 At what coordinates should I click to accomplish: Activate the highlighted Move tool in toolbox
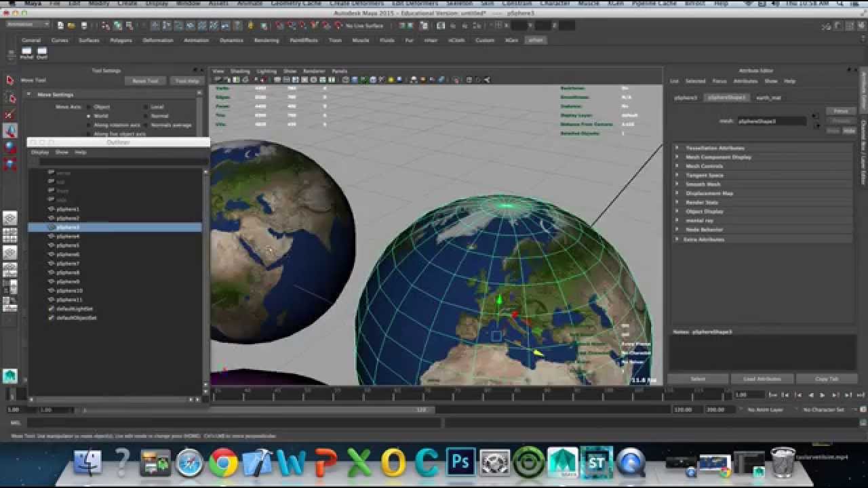point(10,131)
